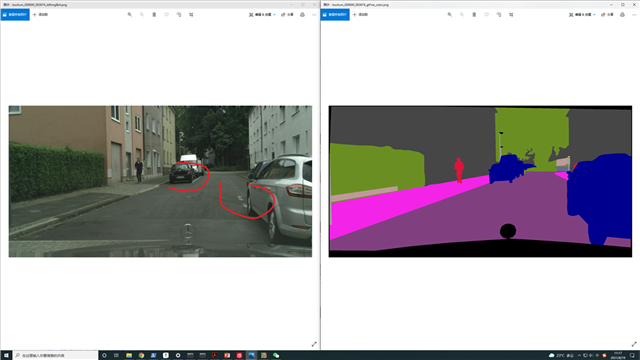
Task: Print the left street photo
Action: 302,15
